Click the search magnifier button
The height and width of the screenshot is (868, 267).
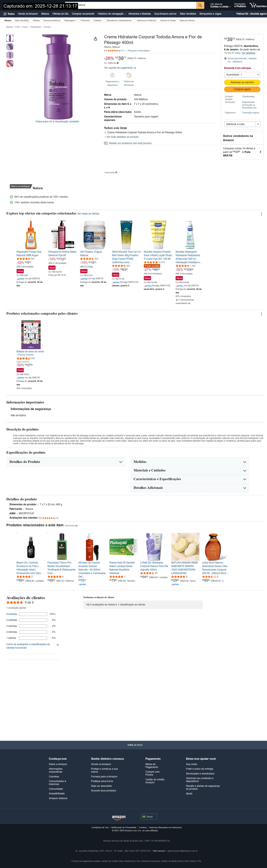[x=200, y=5]
